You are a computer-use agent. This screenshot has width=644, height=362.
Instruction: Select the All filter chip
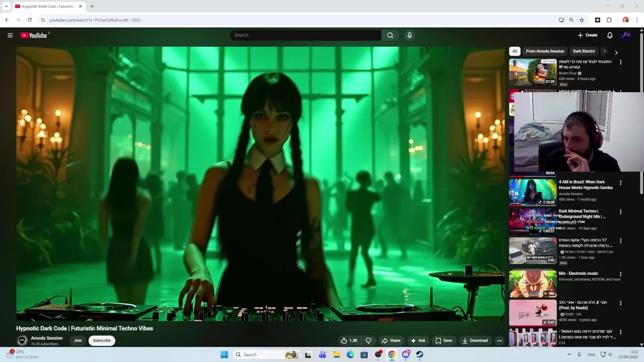click(x=514, y=51)
